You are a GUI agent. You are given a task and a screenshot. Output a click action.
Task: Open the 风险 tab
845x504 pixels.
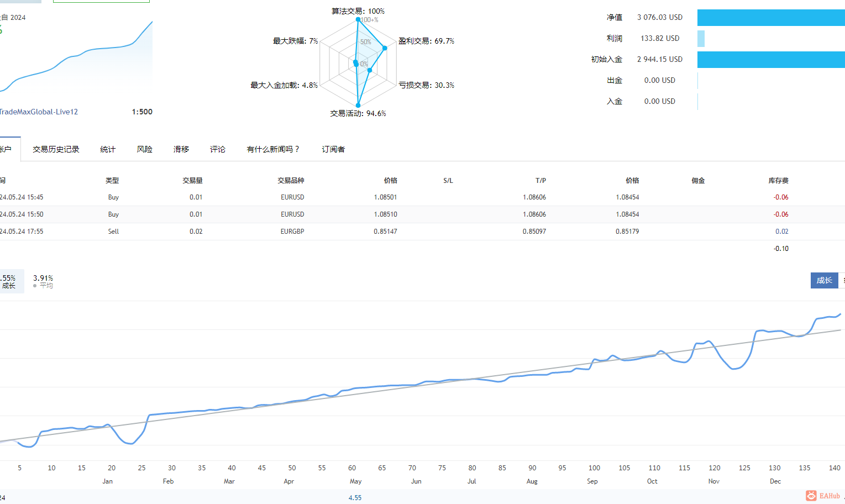click(144, 149)
